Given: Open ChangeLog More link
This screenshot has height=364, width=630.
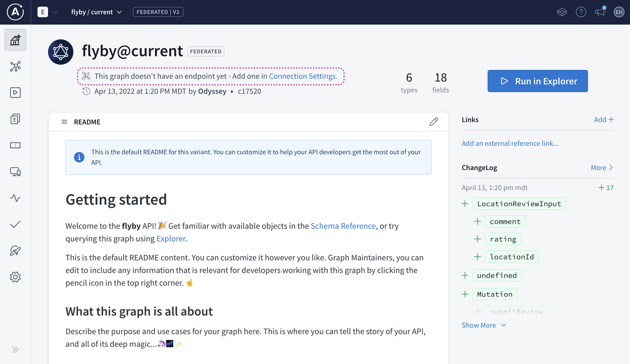Looking at the screenshot, I should click(602, 168).
